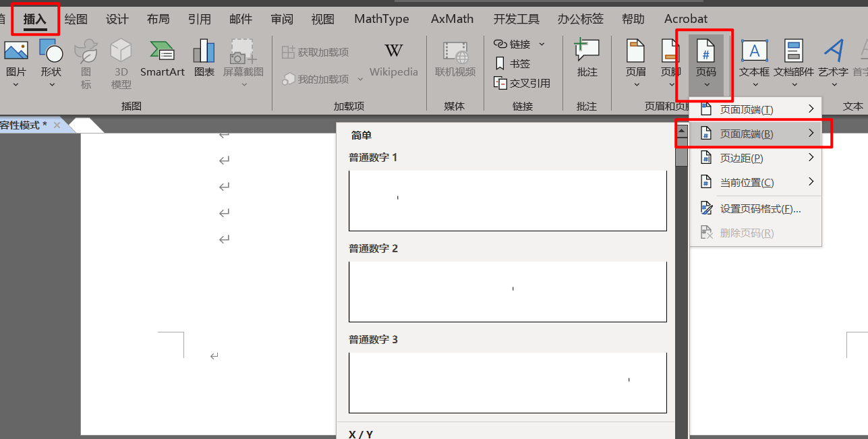Open 文档部件 quick parts
The width and height of the screenshot is (868, 439).
tap(794, 63)
